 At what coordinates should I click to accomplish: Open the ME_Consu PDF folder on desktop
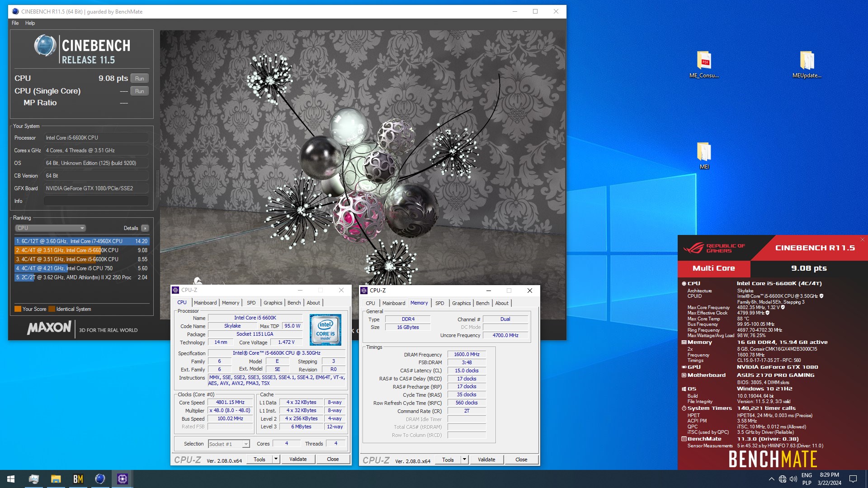(x=704, y=65)
